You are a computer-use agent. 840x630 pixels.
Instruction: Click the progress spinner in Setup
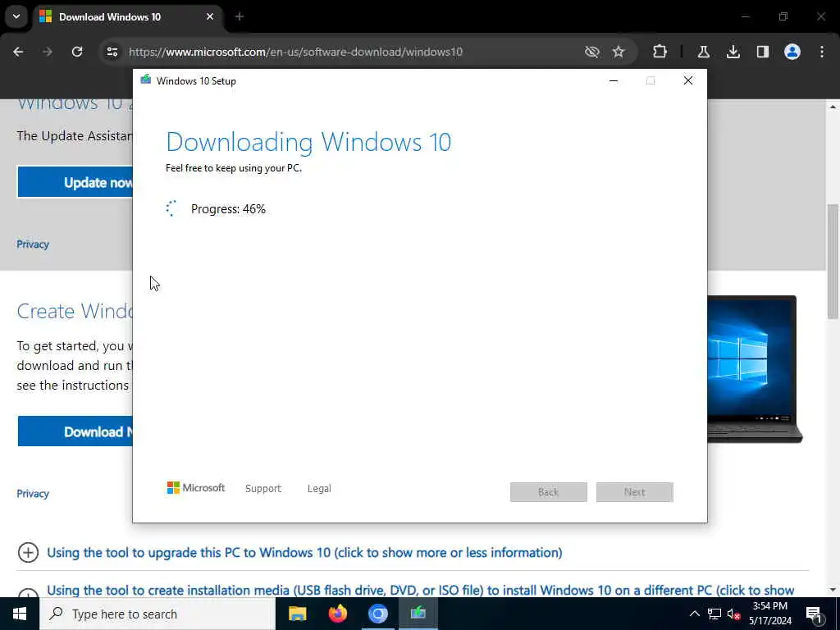[x=171, y=208]
